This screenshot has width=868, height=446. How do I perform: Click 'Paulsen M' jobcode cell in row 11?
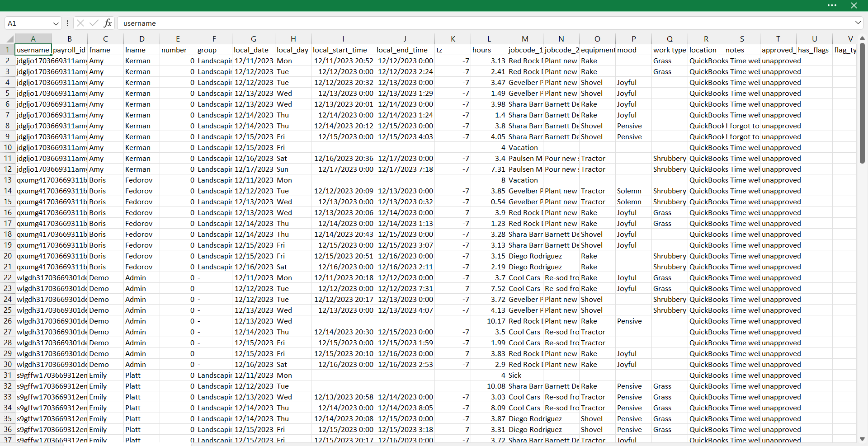525,158
